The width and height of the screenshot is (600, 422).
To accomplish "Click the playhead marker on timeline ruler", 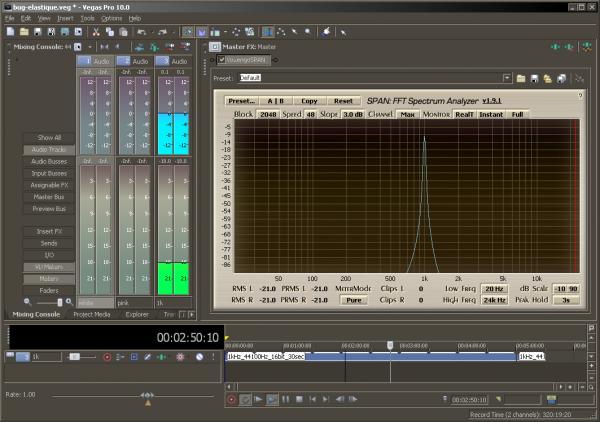I will click(390, 345).
